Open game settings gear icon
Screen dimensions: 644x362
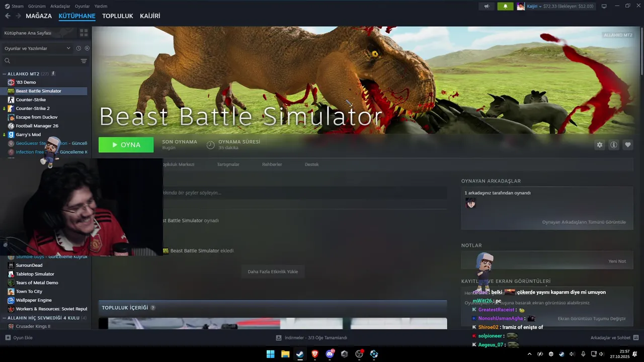[x=599, y=145]
